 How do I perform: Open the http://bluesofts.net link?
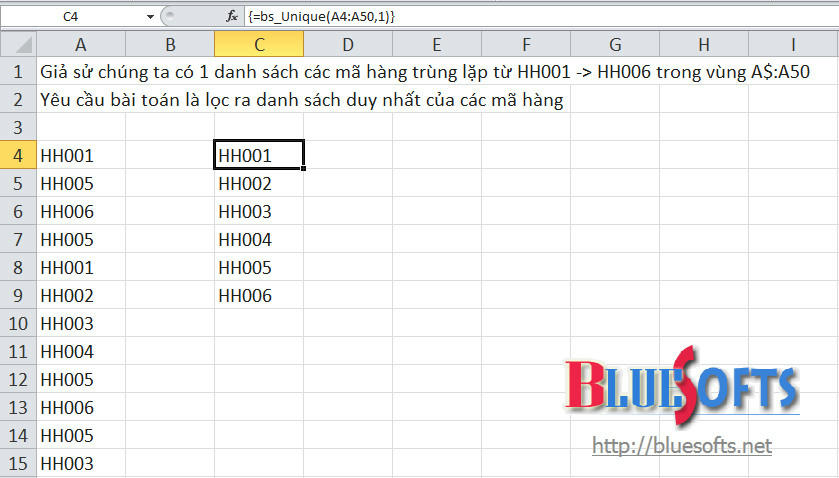click(682, 446)
